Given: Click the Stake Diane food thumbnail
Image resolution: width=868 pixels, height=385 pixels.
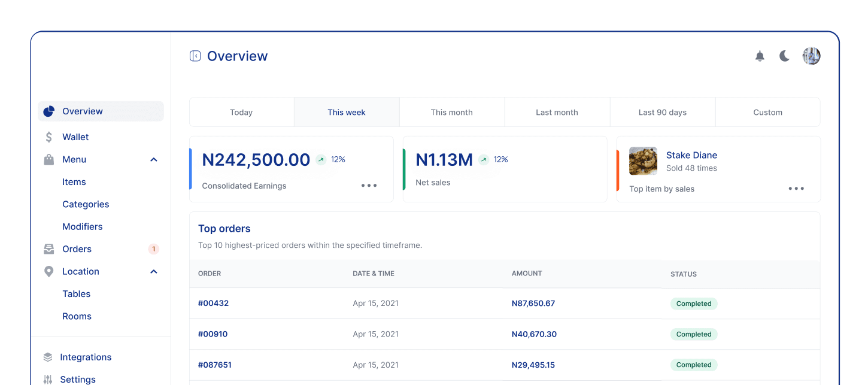Looking at the screenshot, I should [x=643, y=161].
